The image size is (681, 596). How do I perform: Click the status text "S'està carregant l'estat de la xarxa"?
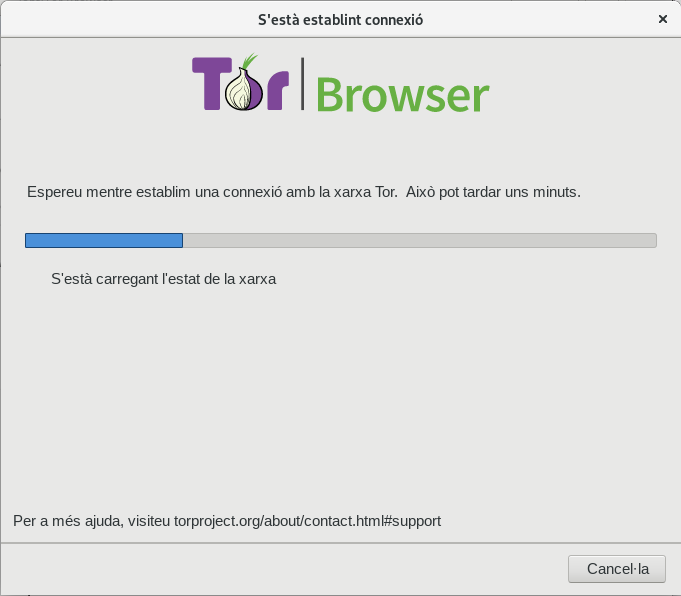click(x=164, y=279)
